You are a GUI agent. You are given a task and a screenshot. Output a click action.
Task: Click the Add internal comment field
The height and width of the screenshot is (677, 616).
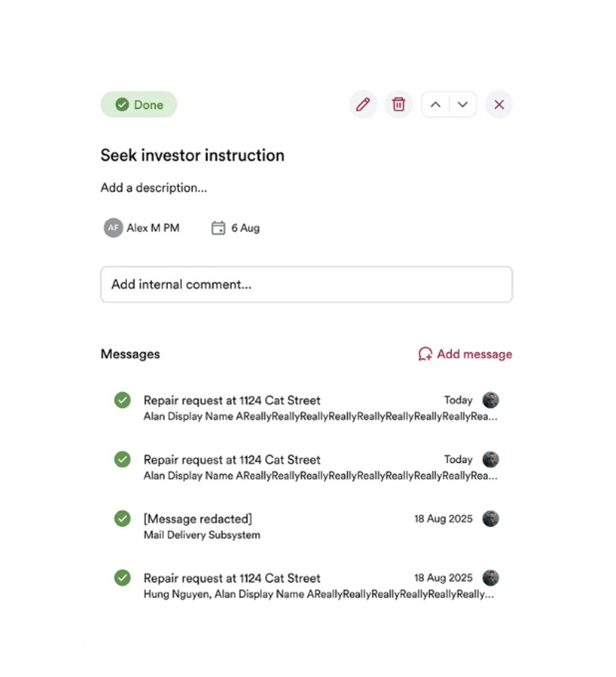(307, 284)
